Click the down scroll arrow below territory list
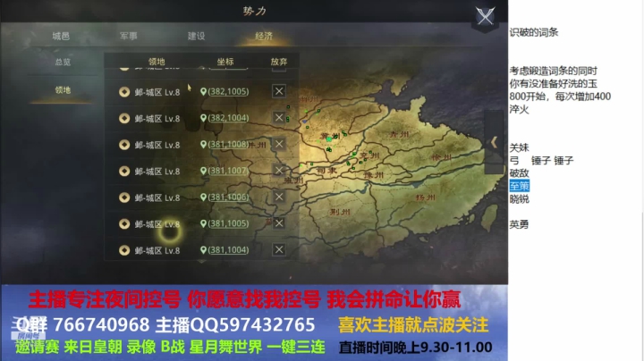644x361 pixels. (x=201, y=261)
